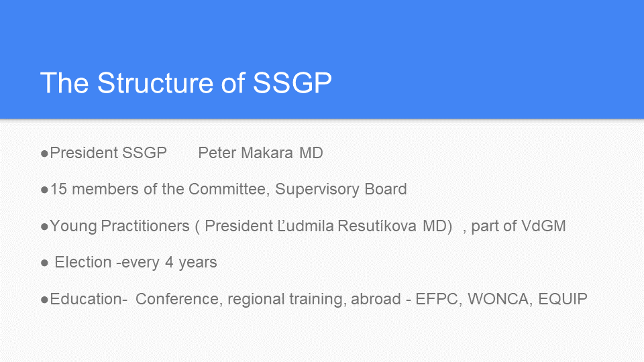Click the word "Education-"

tap(89, 299)
